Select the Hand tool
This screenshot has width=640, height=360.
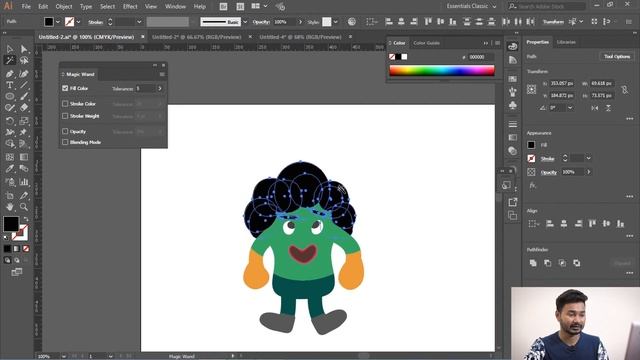(x=10, y=207)
